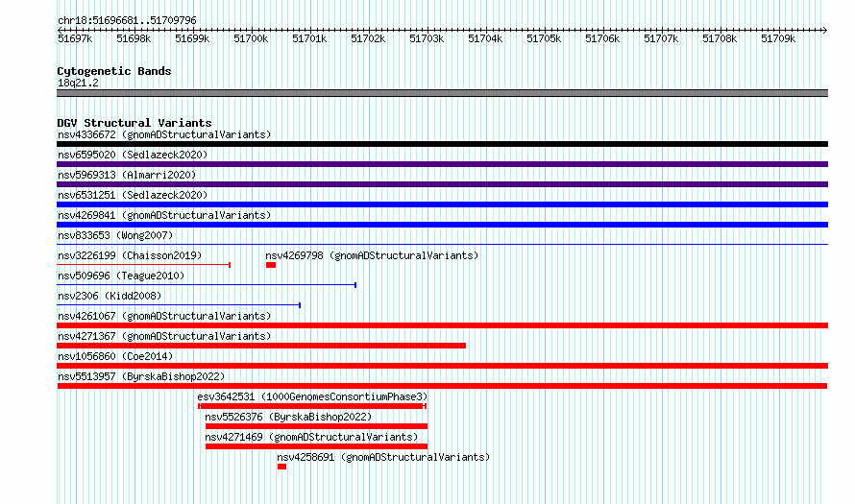
Task: Open nsv833653 (Wong2007) variant label
Action: [x=115, y=235]
